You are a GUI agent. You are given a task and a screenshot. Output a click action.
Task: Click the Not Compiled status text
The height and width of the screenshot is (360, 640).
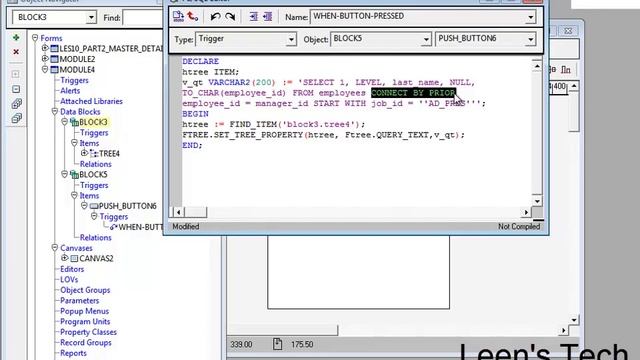coord(519,227)
